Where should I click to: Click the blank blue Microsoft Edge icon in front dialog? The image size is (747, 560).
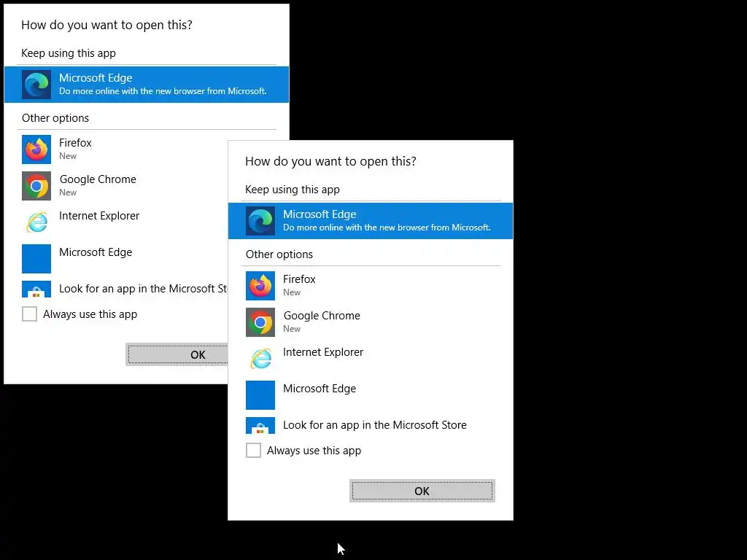260,395
